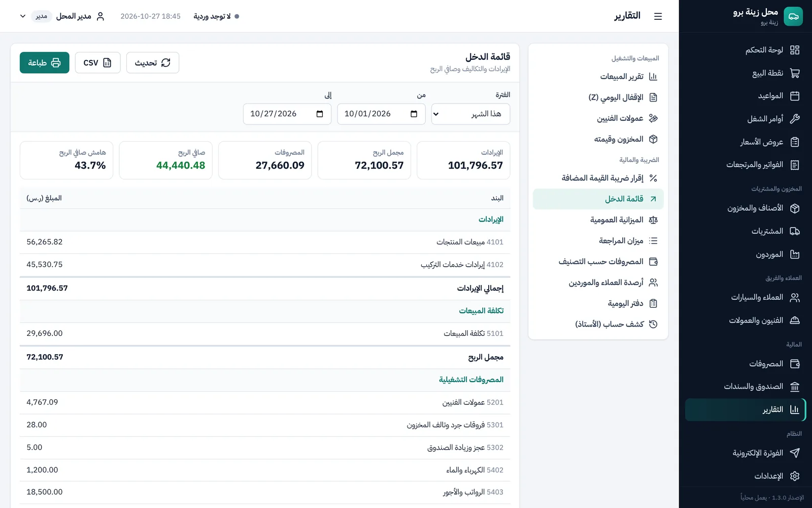Open العملاء والسيارات users icon

tap(795, 298)
